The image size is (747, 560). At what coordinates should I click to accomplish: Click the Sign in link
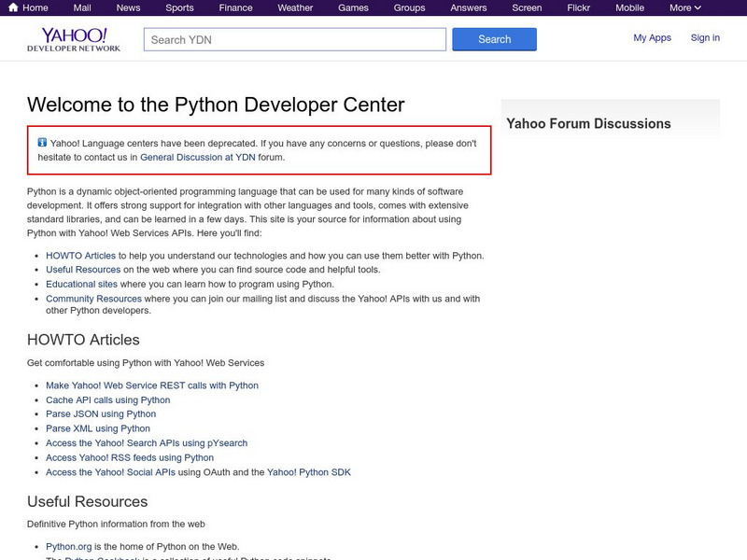click(x=705, y=38)
